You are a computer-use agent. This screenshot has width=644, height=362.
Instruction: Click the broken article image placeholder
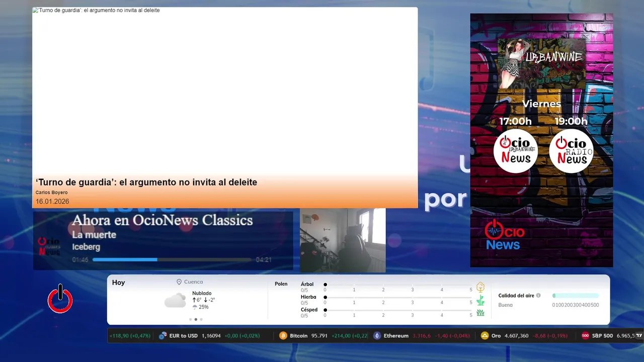point(35,10)
